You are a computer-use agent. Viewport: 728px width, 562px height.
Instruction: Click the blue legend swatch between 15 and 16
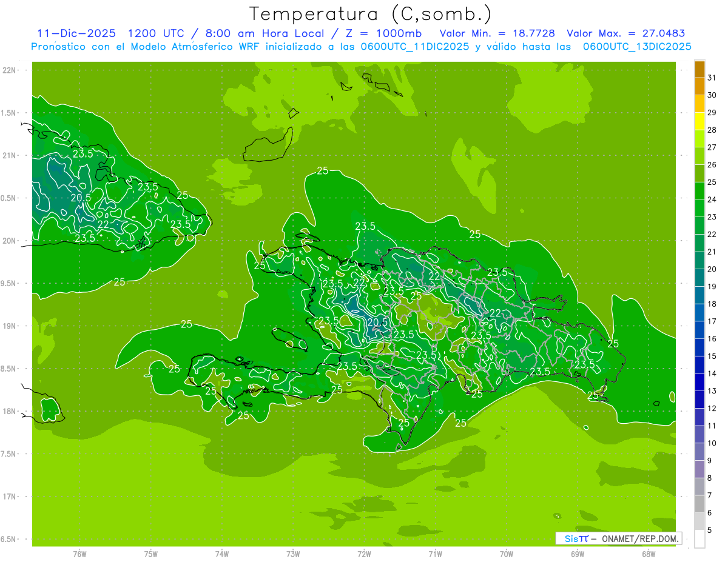[x=699, y=348]
